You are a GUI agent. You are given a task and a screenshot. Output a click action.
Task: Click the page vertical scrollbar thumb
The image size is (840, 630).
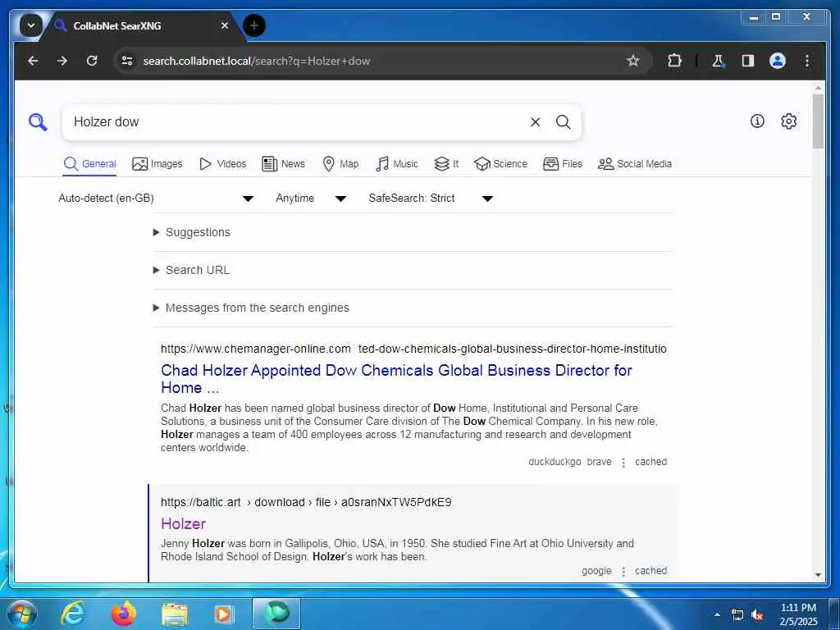[x=818, y=121]
